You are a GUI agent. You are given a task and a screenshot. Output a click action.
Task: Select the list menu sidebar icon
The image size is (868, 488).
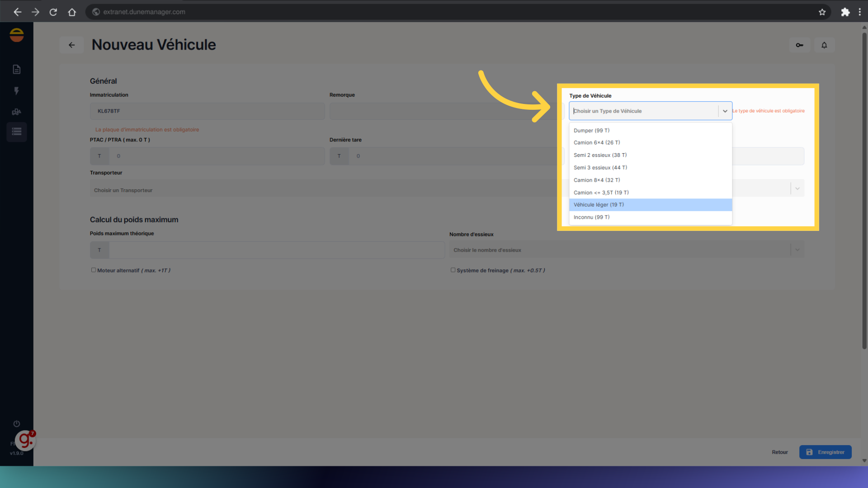(17, 132)
